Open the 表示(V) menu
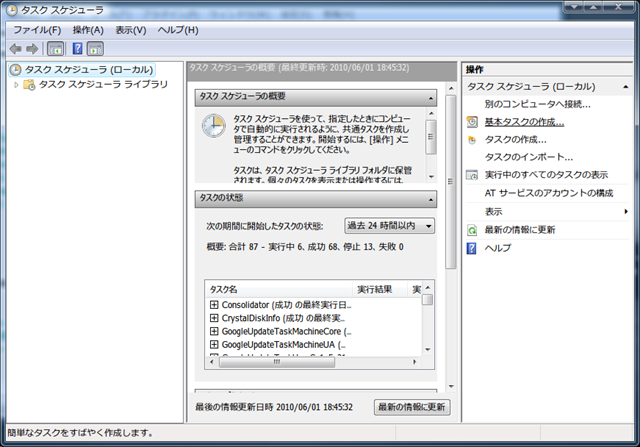 point(131,30)
